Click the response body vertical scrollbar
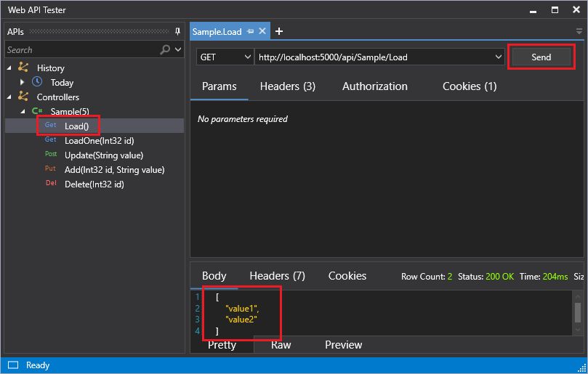The width and height of the screenshot is (588, 374). click(x=578, y=312)
